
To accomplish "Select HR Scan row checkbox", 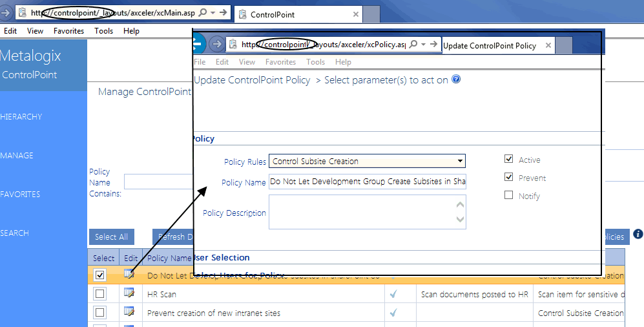I will tap(99, 294).
